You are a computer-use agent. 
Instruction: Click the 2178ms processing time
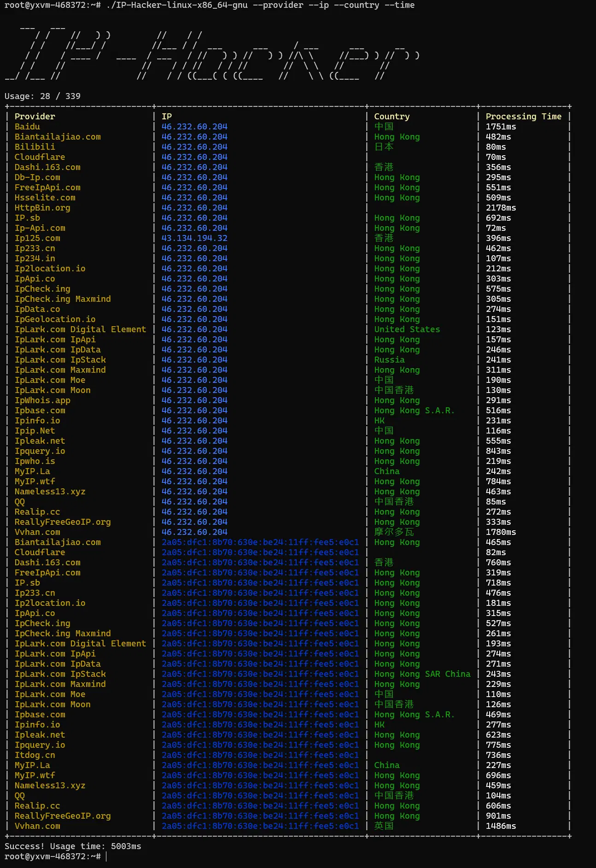click(x=501, y=208)
